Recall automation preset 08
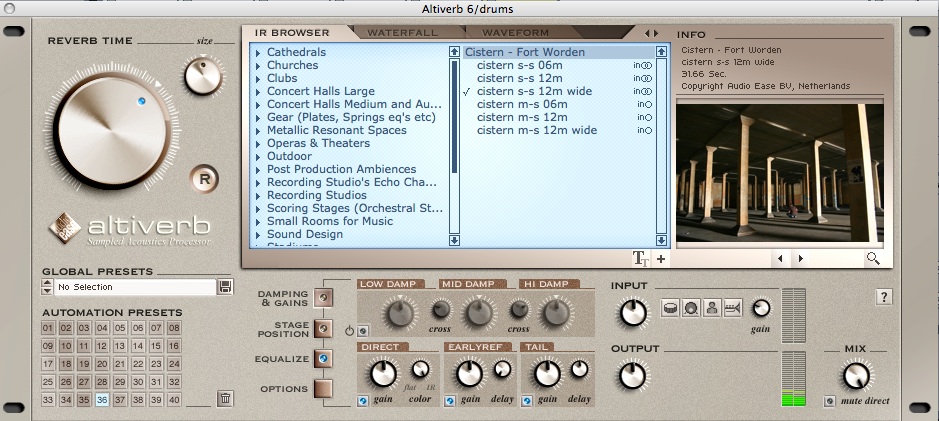The image size is (939, 421). (x=174, y=328)
